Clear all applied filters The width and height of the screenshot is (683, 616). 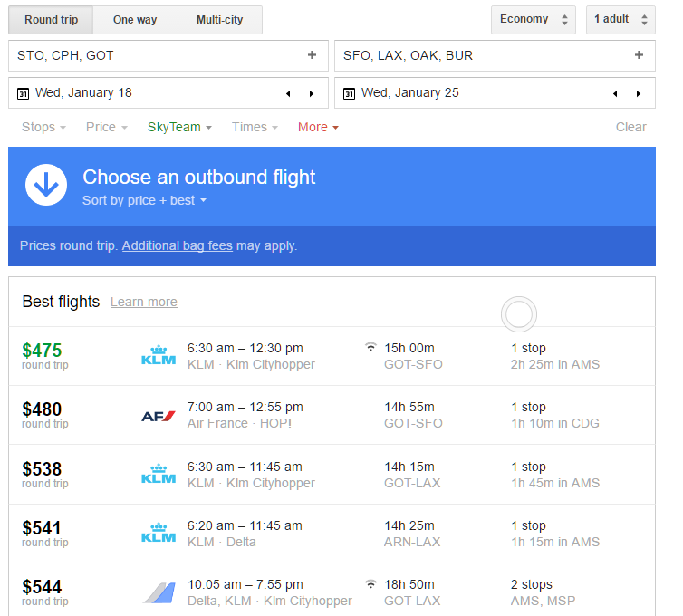coord(630,127)
